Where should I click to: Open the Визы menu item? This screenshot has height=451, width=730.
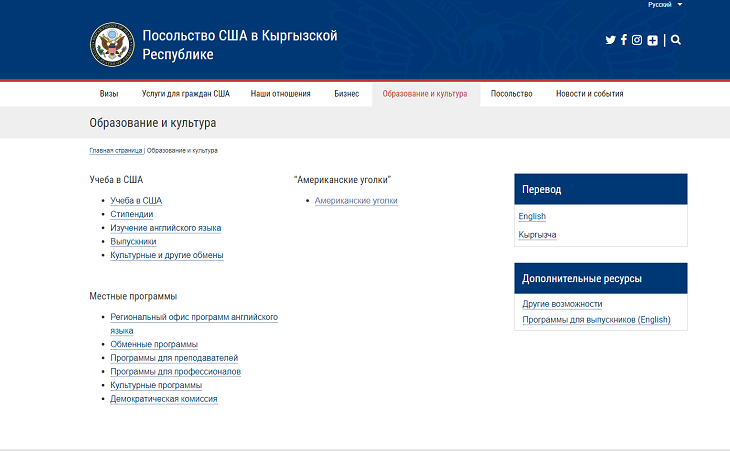click(109, 94)
